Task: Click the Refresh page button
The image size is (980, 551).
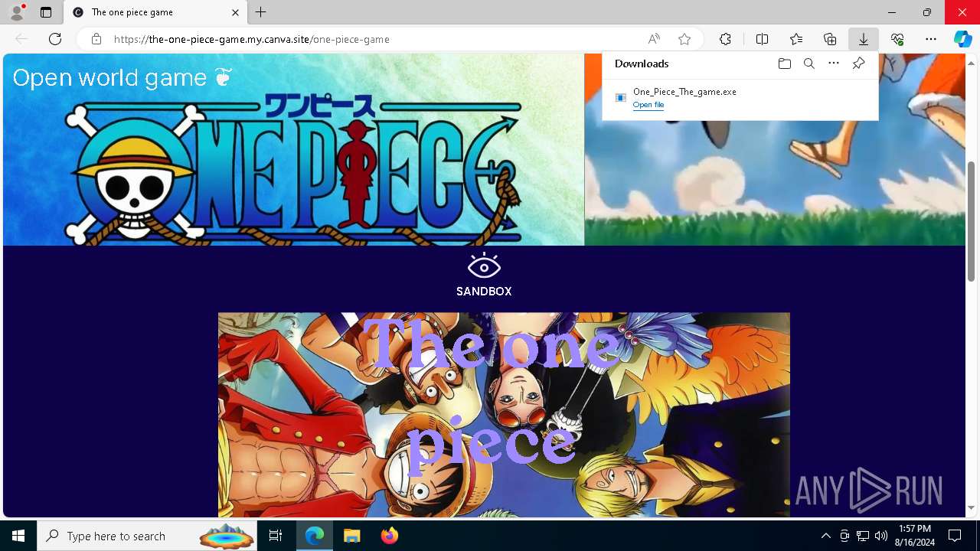Action: pos(55,39)
